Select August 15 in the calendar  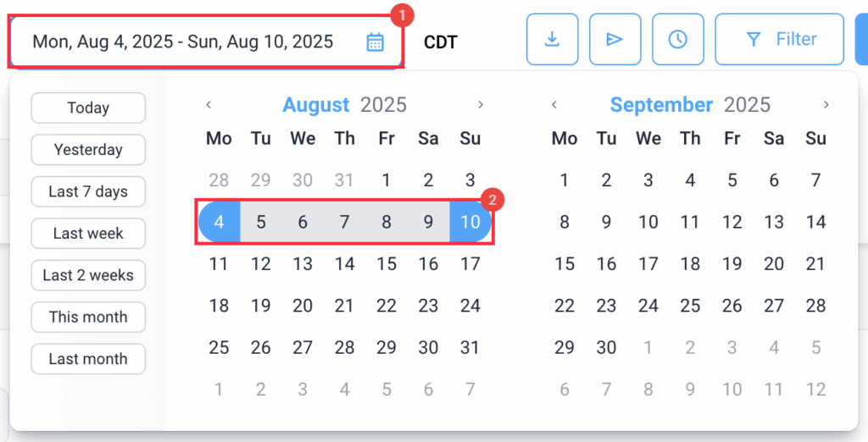[x=387, y=264]
